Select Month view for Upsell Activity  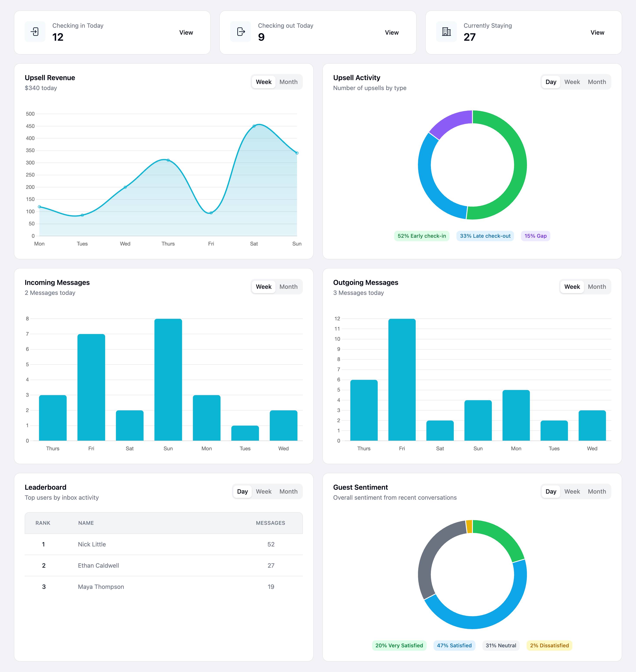597,81
